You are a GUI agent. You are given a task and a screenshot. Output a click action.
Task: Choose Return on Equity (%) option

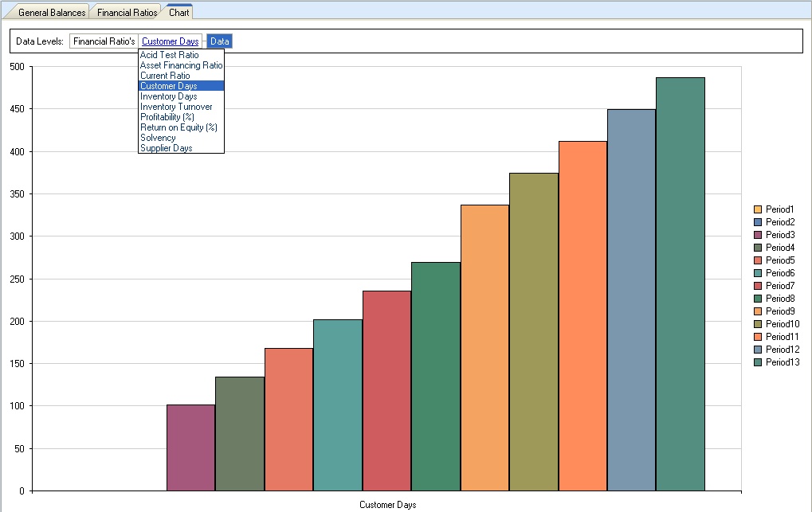pos(178,127)
